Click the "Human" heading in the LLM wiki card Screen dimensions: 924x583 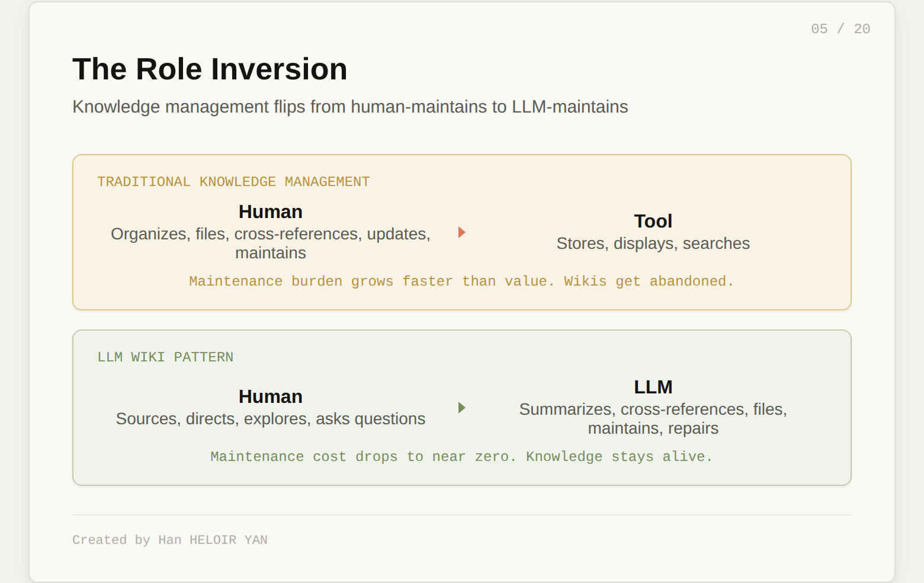click(x=271, y=396)
